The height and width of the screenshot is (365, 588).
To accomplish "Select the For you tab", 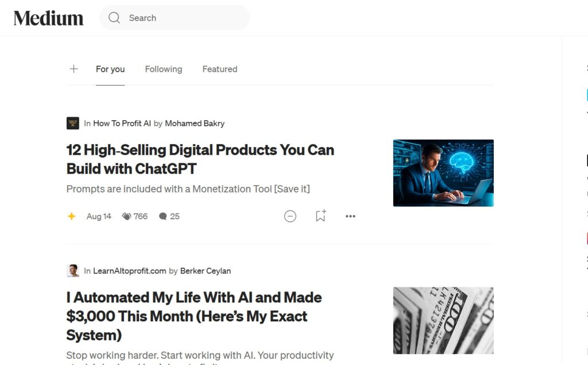I will pyautogui.click(x=110, y=69).
